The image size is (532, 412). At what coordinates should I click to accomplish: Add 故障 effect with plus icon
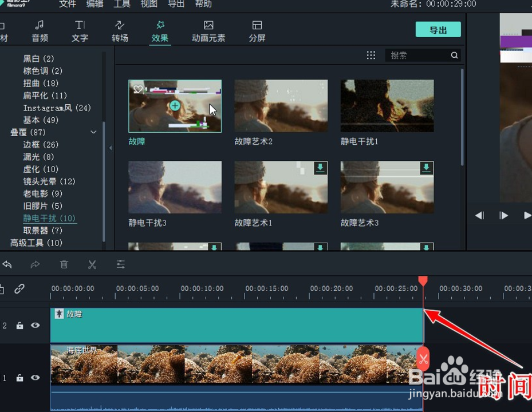(175, 105)
